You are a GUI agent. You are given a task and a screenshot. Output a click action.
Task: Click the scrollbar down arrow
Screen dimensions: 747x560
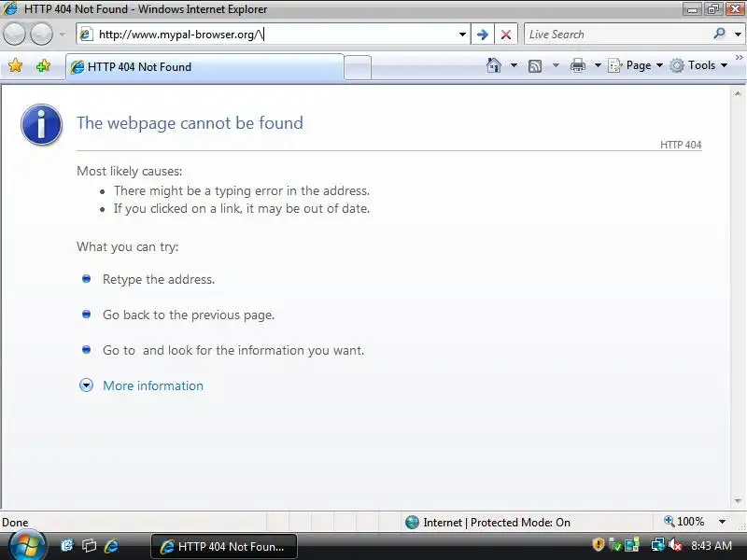click(738, 500)
